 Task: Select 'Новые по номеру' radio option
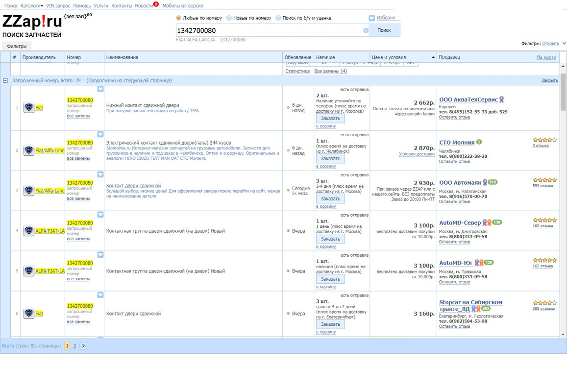pyautogui.click(x=229, y=18)
